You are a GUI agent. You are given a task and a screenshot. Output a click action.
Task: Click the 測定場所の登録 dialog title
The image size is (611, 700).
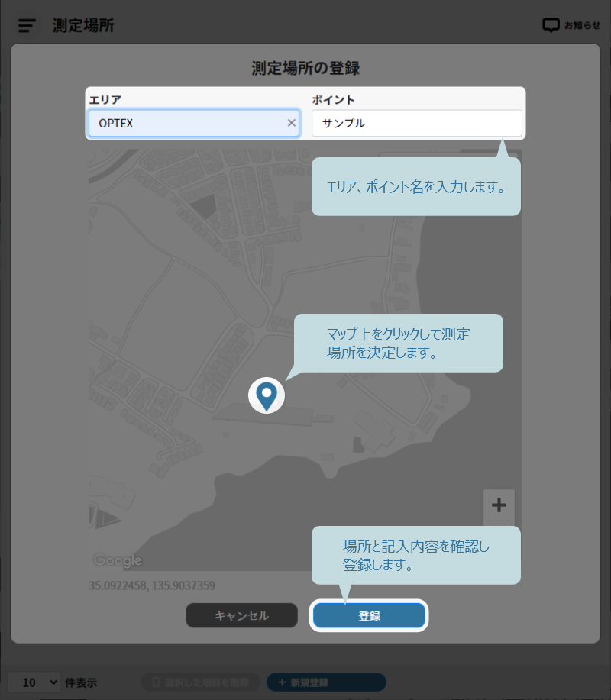(305, 68)
